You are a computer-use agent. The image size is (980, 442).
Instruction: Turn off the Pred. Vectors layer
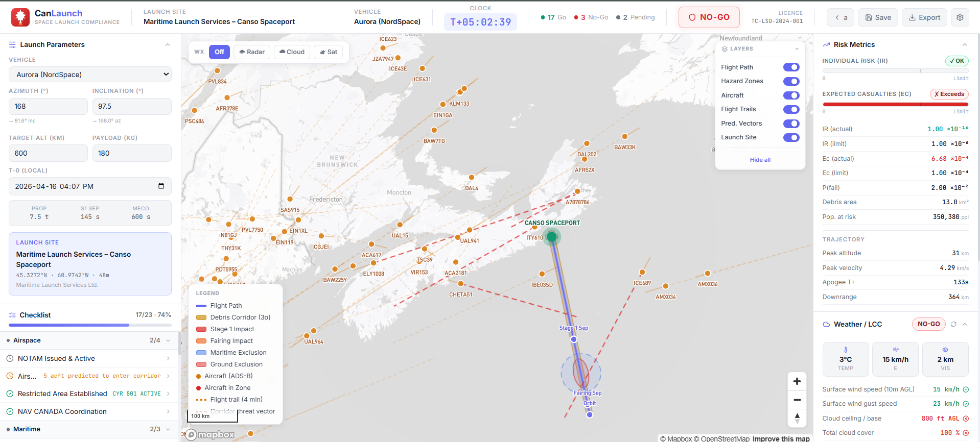[x=790, y=124]
